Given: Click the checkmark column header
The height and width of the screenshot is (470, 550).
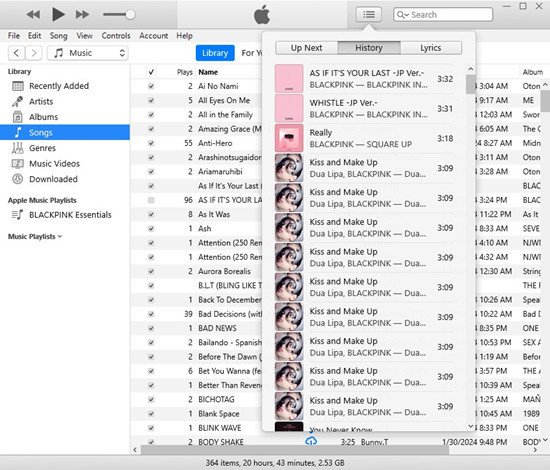Looking at the screenshot, I should pos(151,72).
